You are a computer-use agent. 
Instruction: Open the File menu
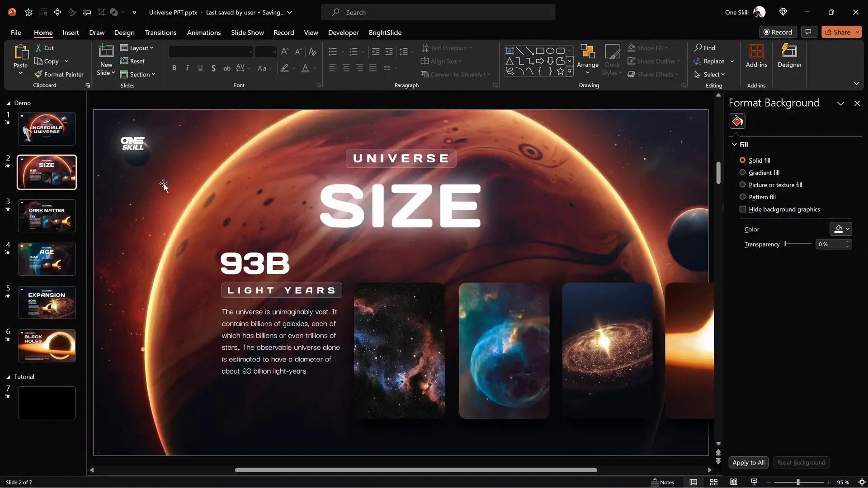(x=16, y=33)
